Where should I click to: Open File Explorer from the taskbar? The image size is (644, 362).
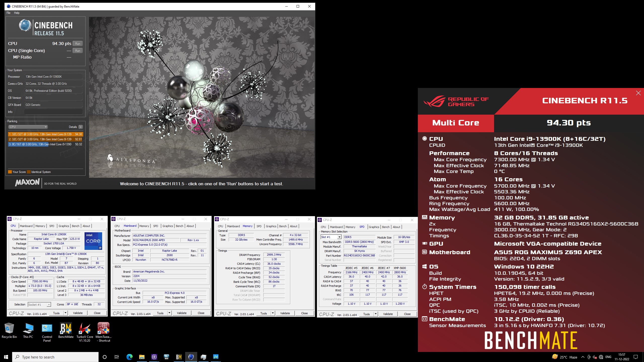(x=142, y=357)
